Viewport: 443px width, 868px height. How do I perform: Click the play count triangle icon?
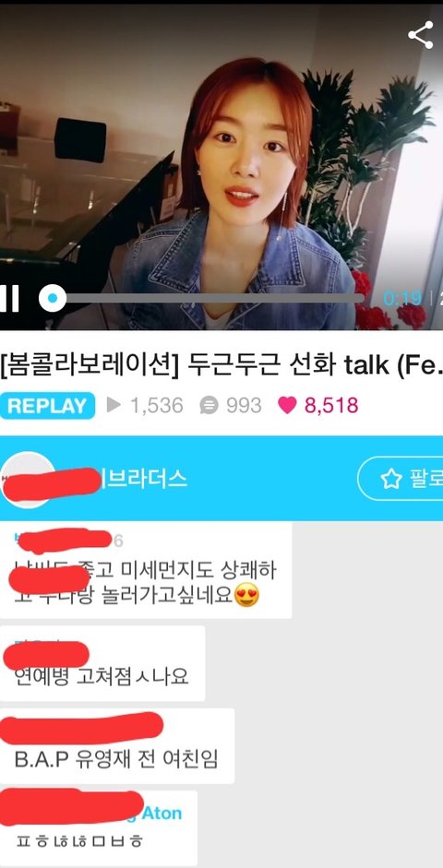point(114,405)
